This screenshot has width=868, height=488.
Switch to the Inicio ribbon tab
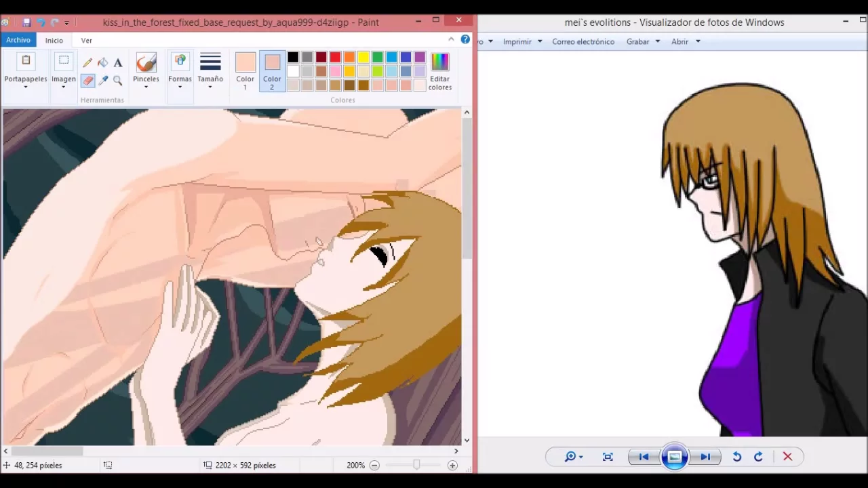coord(54,40)
